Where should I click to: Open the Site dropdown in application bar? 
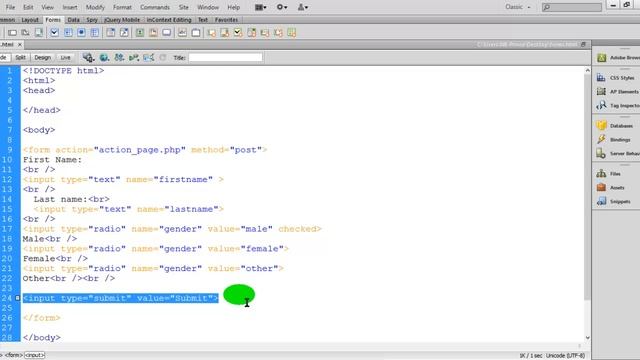[x=302, y=7]
